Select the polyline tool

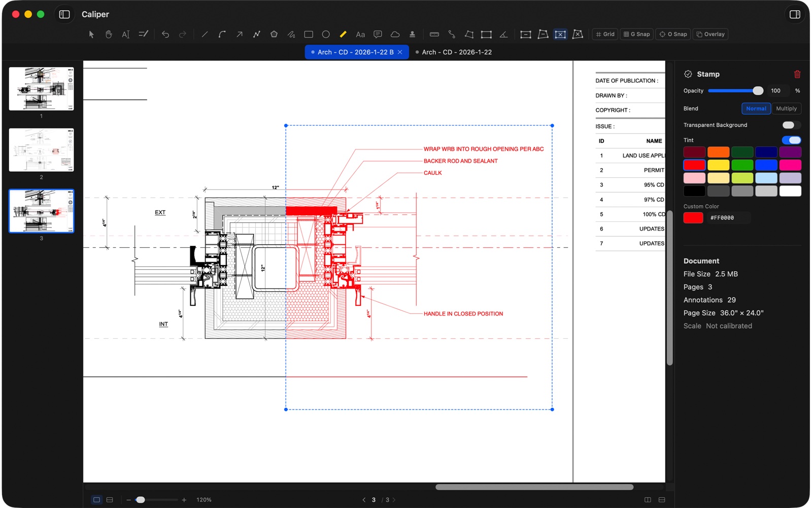(x=257, y=35)
